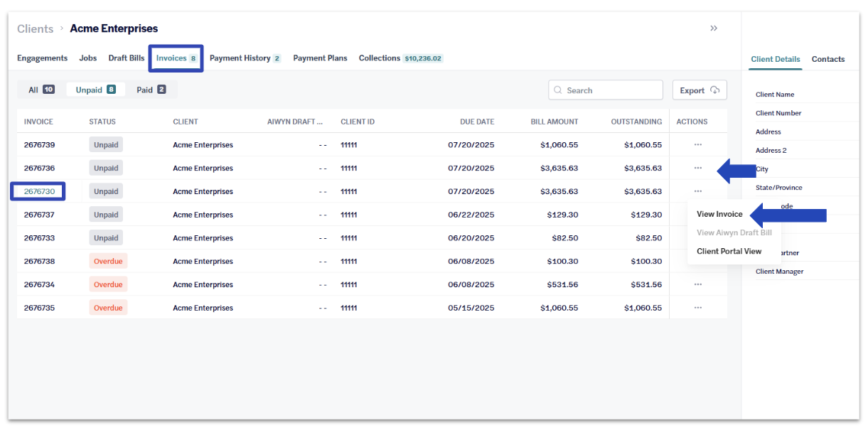Switch to Contacts tab in side panel
Viewport: 868px width, 428px height.
[828, 59]
